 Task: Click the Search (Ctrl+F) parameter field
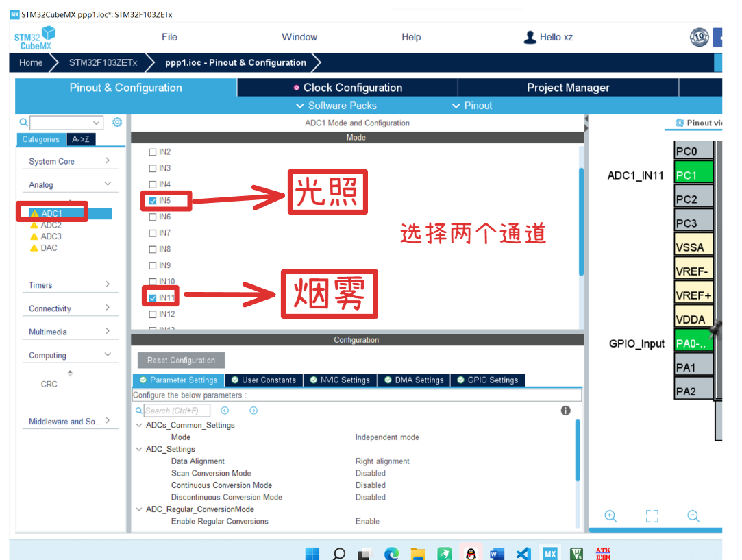(177, 411)
